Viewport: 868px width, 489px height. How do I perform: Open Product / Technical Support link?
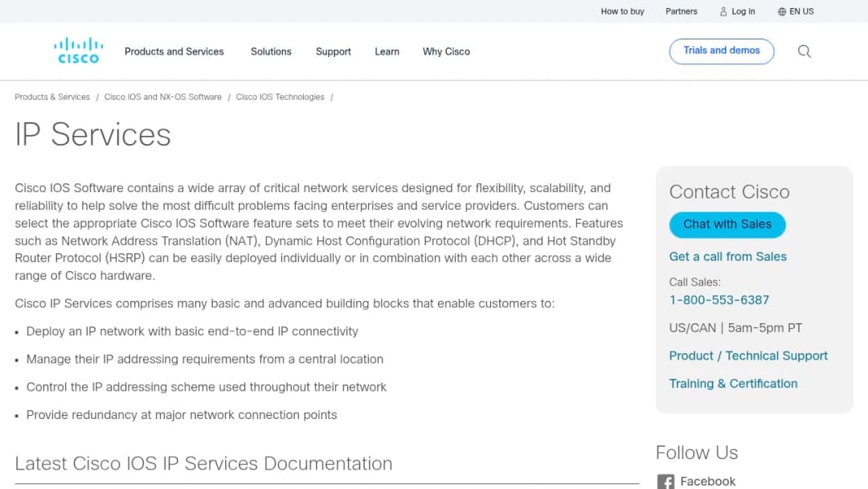point(748,355)
